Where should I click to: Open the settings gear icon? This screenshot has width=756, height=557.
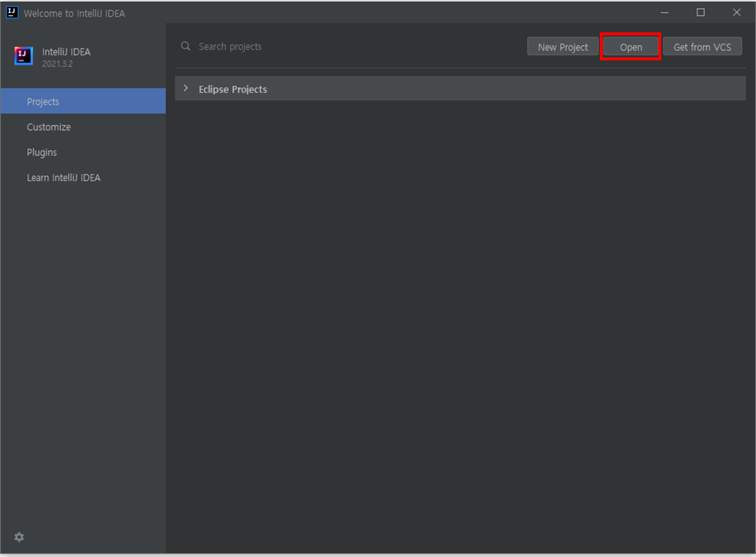pyautogui.click(x=19, y=537)
